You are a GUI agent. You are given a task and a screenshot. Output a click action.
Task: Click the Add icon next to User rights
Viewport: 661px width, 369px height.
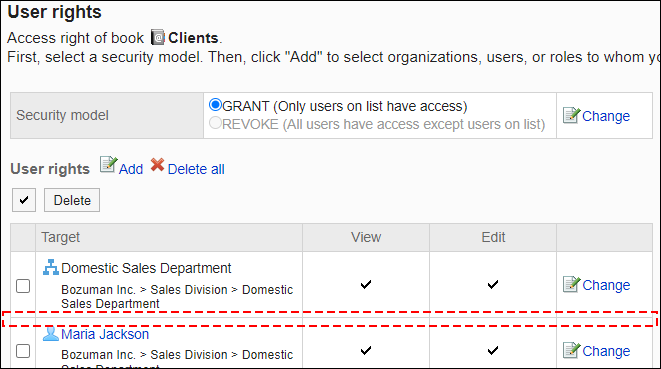[x=108, y=164]
